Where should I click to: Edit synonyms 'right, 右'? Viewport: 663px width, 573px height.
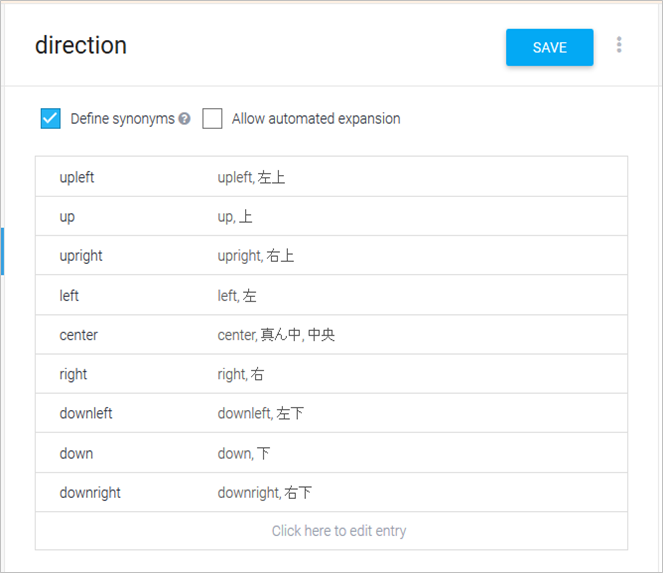tap(241, 374)
